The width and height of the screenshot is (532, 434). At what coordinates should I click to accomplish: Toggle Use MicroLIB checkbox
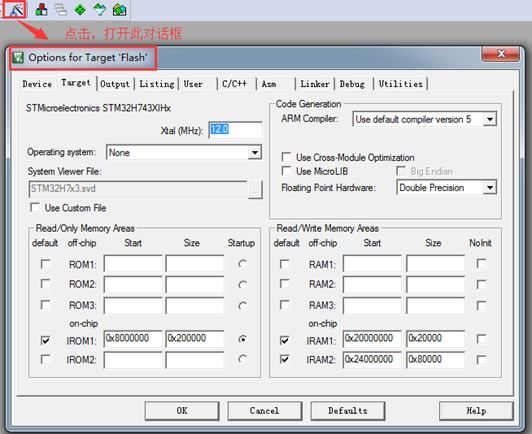click(x=286, y=171)
